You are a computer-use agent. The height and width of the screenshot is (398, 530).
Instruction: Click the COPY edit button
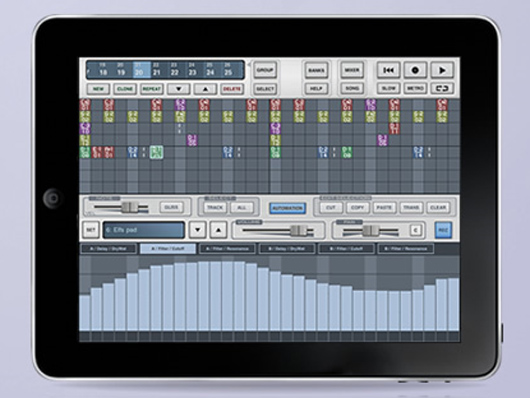[x=358, y=207]
